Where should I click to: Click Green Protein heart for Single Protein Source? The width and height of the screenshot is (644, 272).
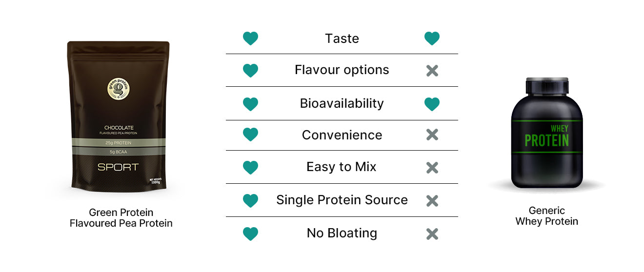coord(250,200)
